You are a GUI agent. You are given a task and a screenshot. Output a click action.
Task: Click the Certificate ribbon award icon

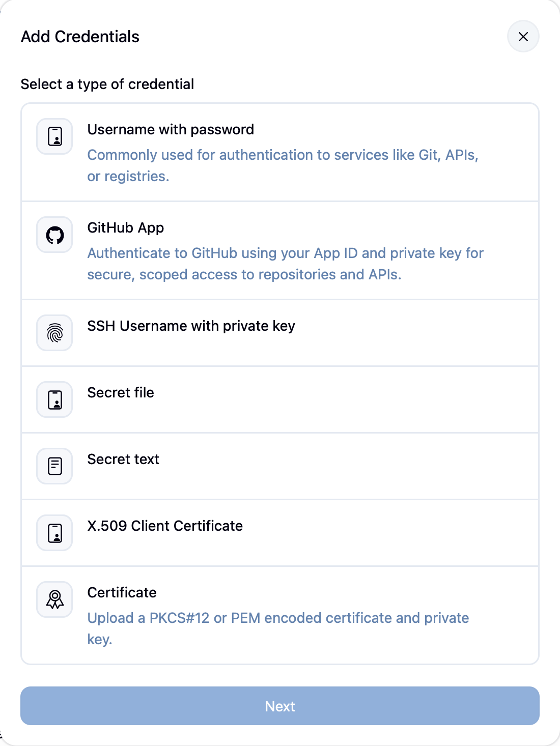tap(54, 599)
